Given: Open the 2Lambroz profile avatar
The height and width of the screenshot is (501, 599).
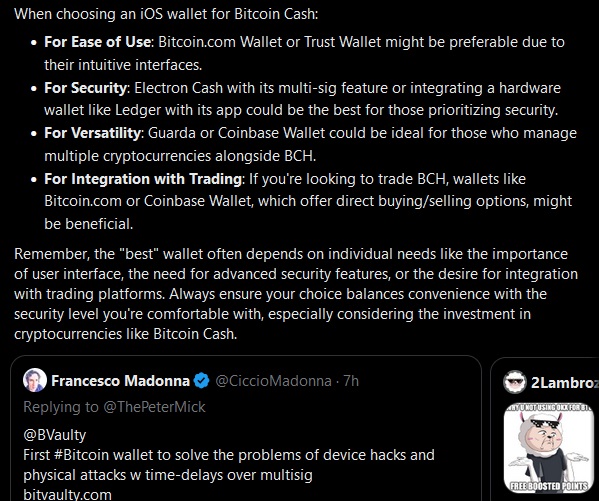Looking at the screenshot, I should click(x=515, y=382).
